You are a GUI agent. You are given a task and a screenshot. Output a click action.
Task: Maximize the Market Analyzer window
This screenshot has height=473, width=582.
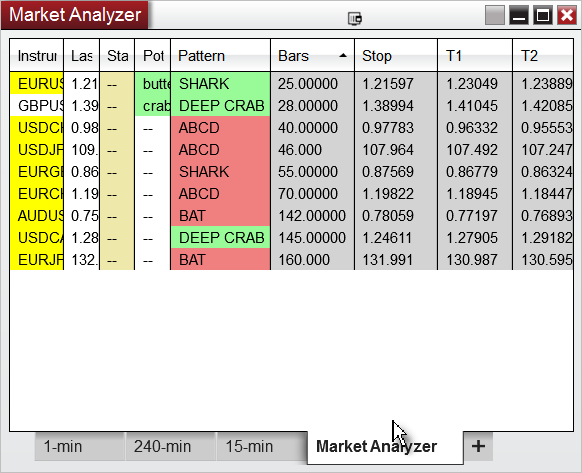click(543, 15)
